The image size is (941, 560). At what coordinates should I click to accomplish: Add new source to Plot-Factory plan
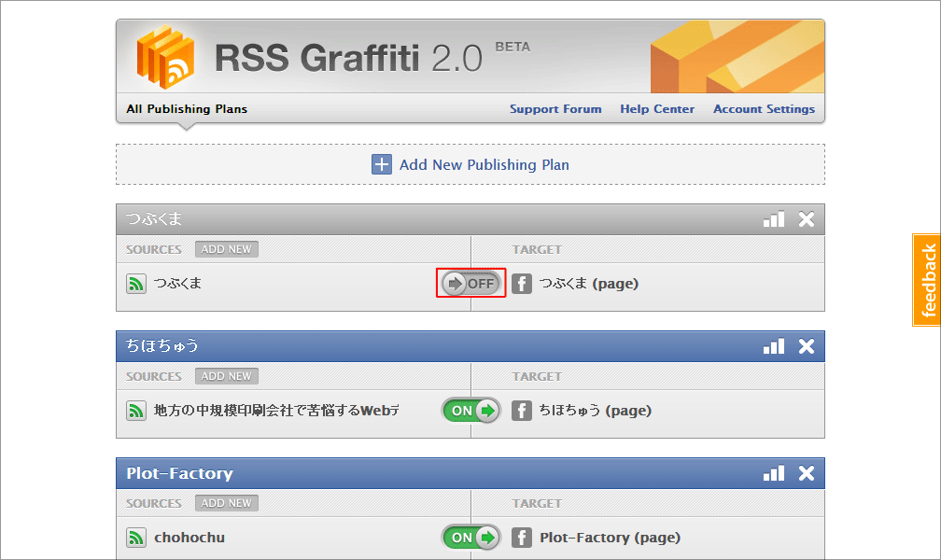(x=226, y=503)
